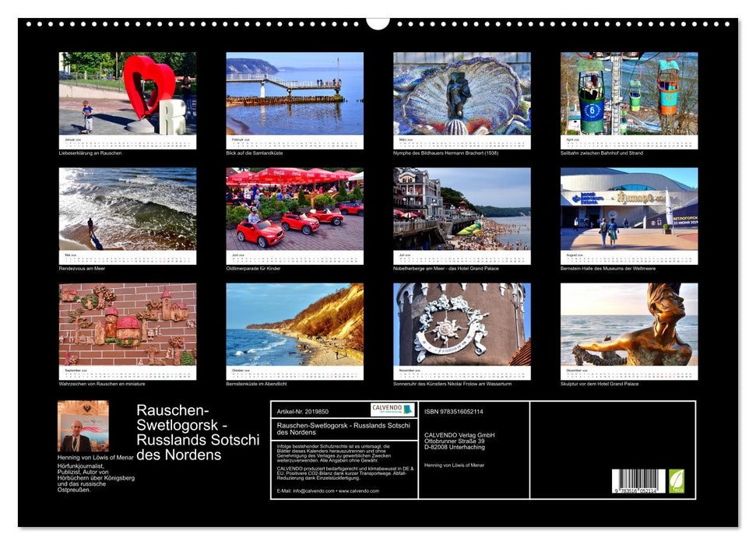Select the sundial clock in the November photo

[448, 331]
